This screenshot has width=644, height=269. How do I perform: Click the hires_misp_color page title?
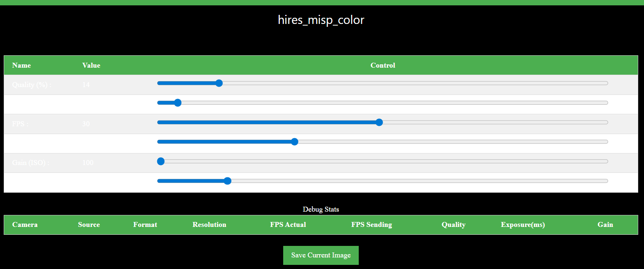pos(321,20)
